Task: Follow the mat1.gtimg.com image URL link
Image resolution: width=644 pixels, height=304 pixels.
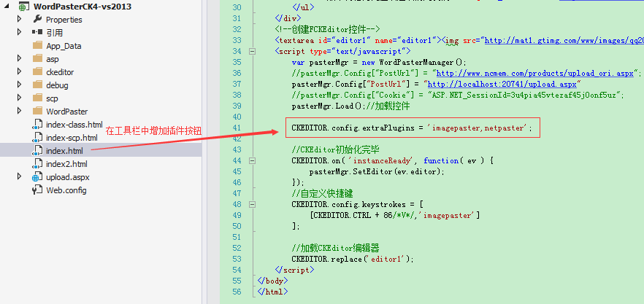Action: click(564, 40)
